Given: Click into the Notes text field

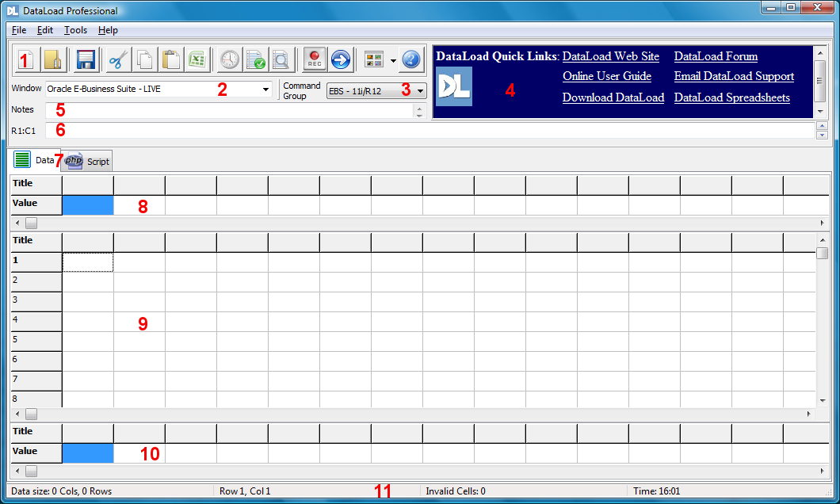Looking at the screenshot, I should click(x=229, y=110).
